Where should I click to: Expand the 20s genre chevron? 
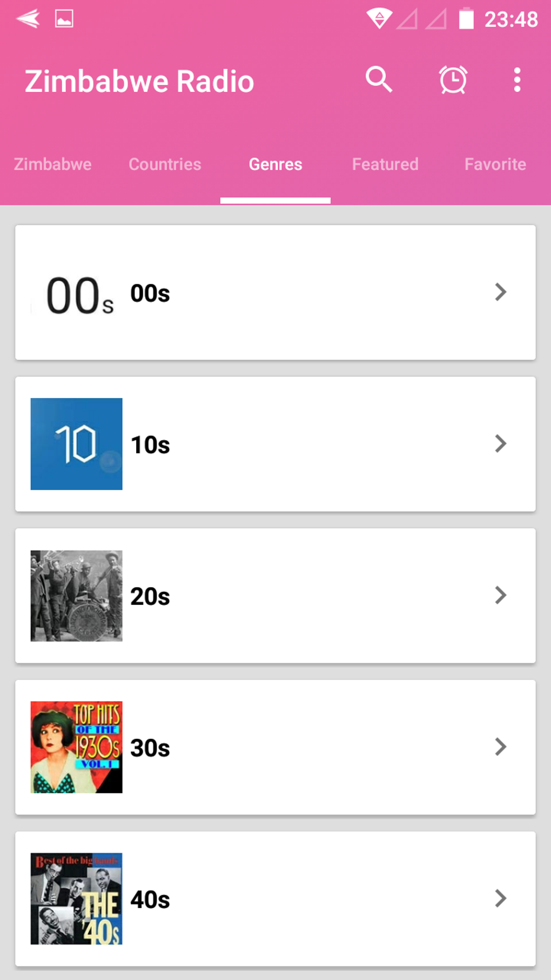pos(501,596)
